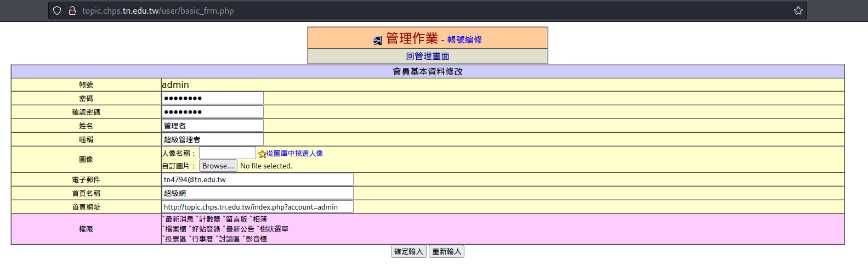The height and width of the screenshot is (276, 868).
Task: Click the Browse... file button
Action: 218,166
